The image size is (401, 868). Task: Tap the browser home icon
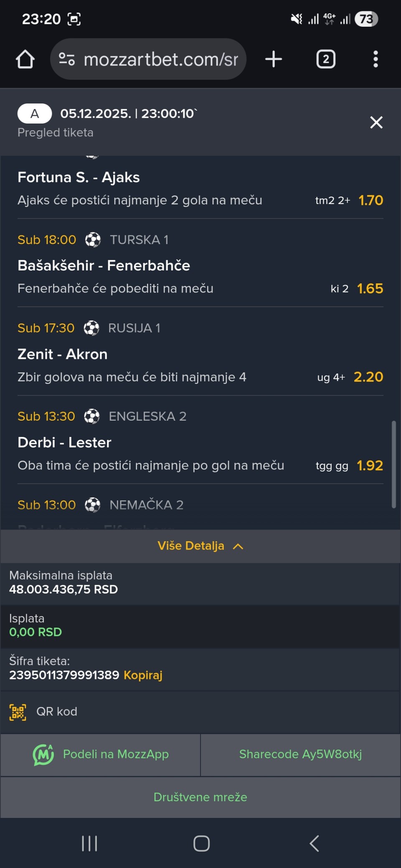[x=25, y=59]
